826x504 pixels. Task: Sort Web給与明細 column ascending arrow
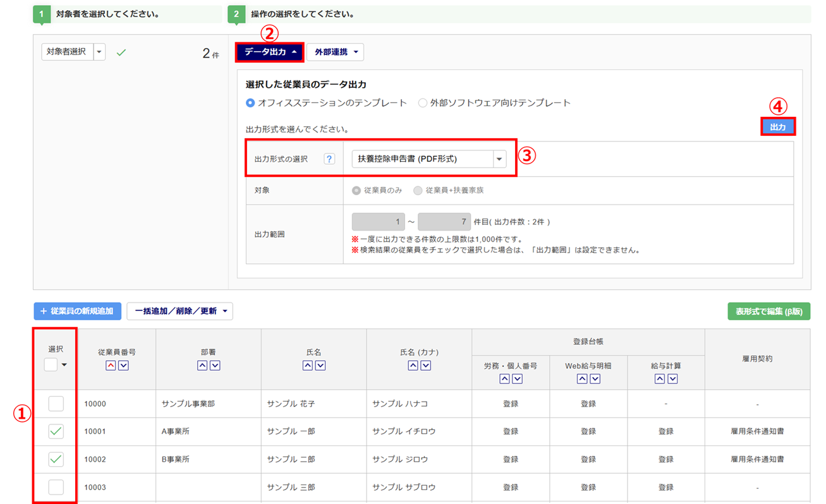[582, 379]
